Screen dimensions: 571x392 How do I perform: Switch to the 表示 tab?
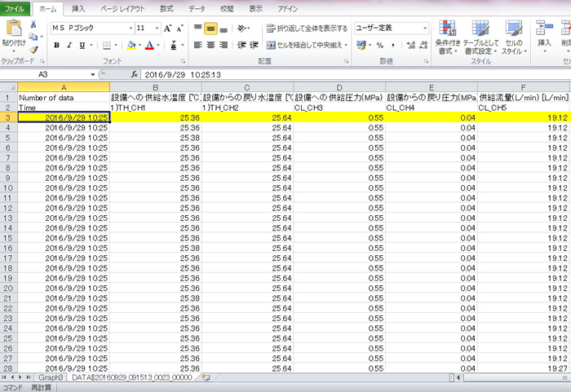point(255,9)
